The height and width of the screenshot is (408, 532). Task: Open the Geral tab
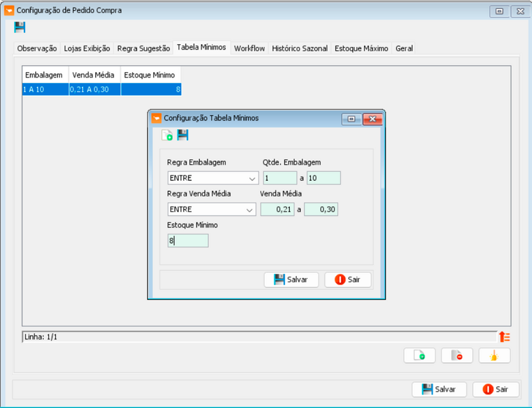[x=404, y=48]
